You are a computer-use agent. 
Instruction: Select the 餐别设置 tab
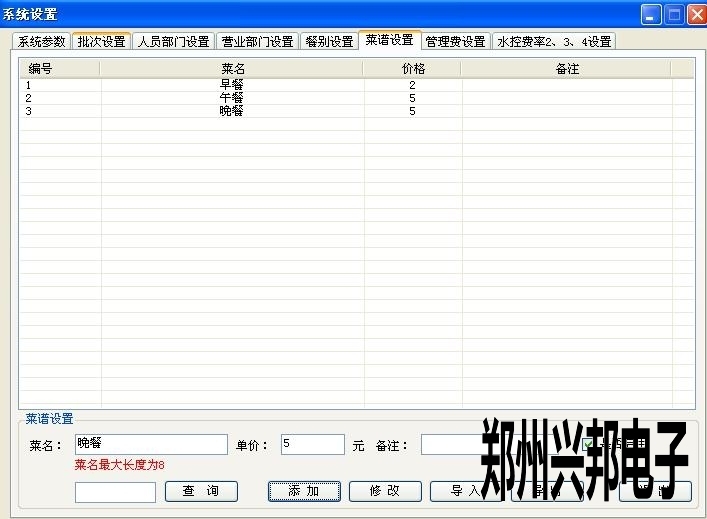point(329,42)
